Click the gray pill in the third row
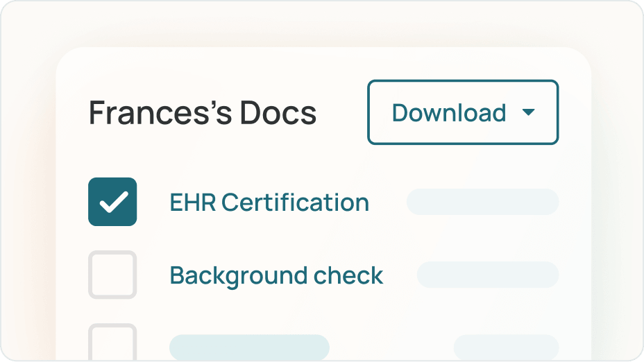Image resolution: width=644 pixels, height=362 pixels. pos(506,347)
